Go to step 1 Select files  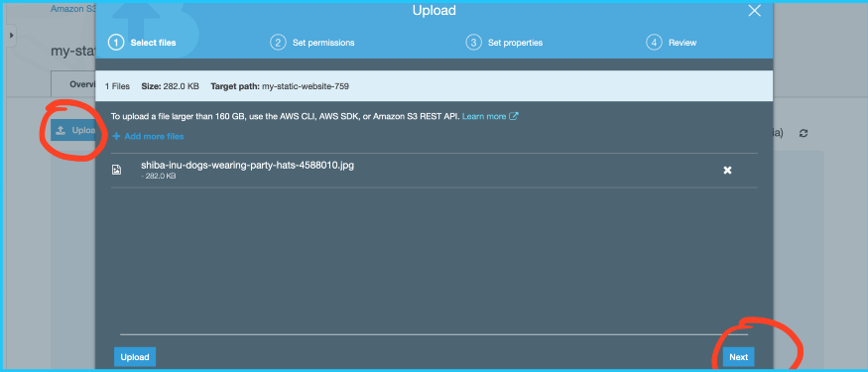point(142,43)
